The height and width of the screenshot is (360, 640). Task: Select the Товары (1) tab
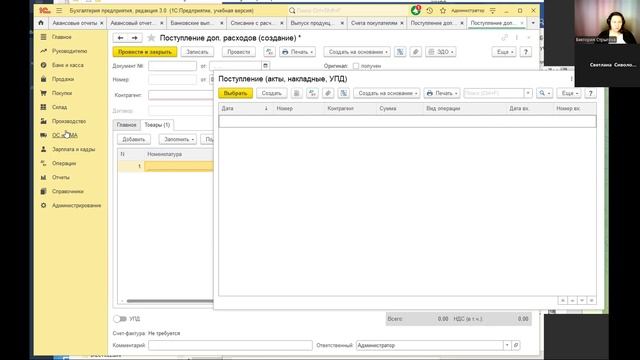click(157, 125)
